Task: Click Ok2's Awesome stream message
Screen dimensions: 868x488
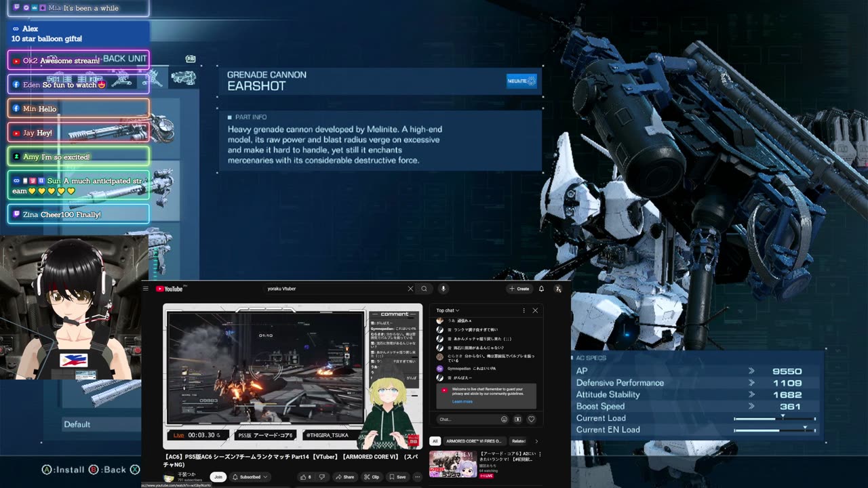Action: (x=79, y=60)
